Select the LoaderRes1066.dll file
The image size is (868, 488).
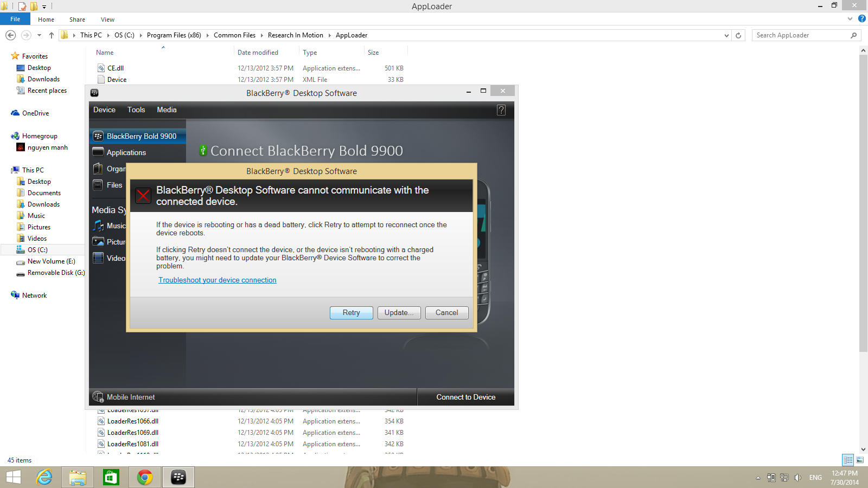pos(133,421)
